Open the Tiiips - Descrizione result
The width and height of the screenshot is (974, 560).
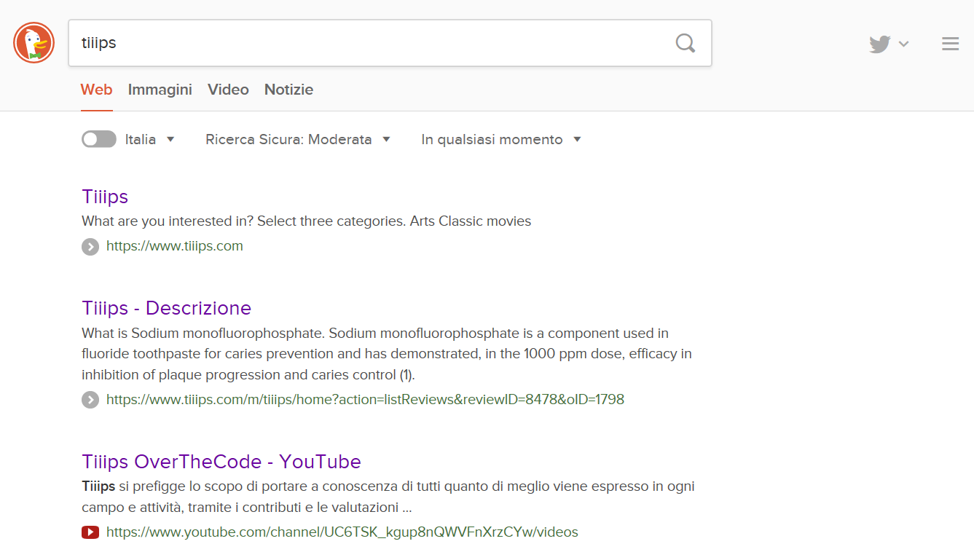(166, 308)
